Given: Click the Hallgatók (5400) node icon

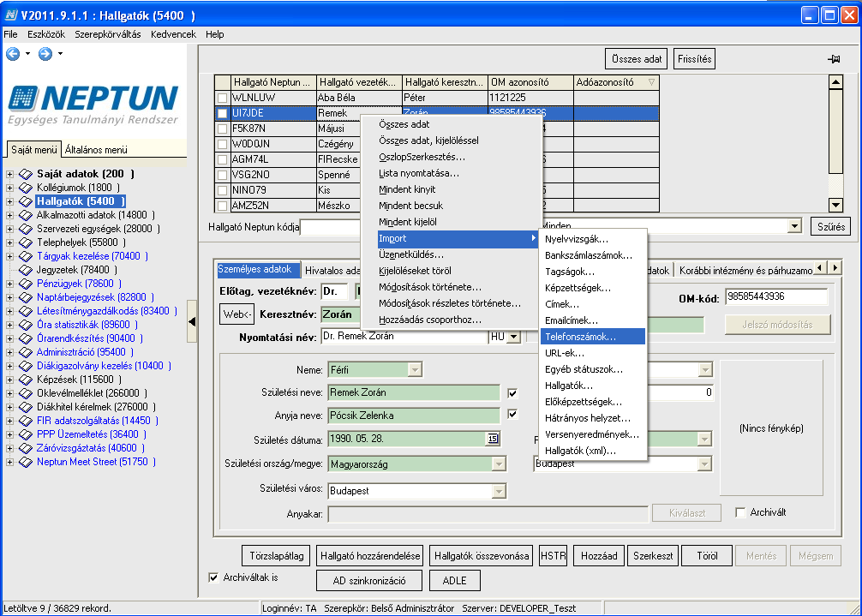Looking at the screenshot, I should coord(26,201).
